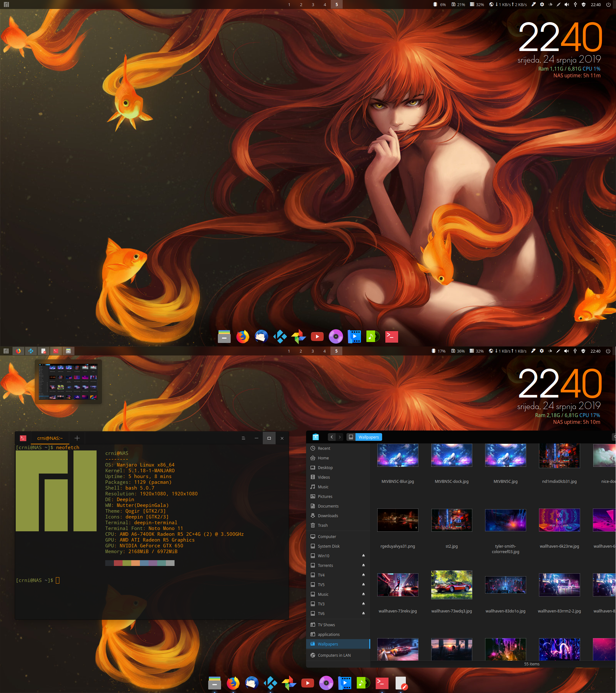Select st2.jpg thumbnail
The height and width of the screenshot is (693, 616).
pos(452,520)
